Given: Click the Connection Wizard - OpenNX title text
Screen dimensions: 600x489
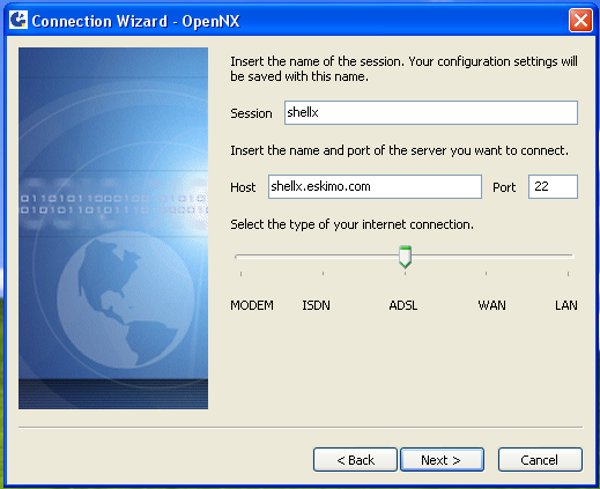Looking at the screenshot, I should pos(136,21).
